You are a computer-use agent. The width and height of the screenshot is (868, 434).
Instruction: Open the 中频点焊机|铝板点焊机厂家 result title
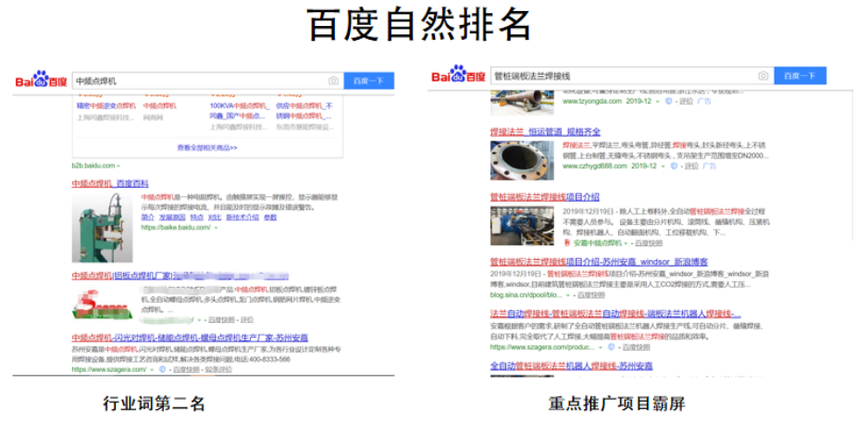(x=180, y=276)
